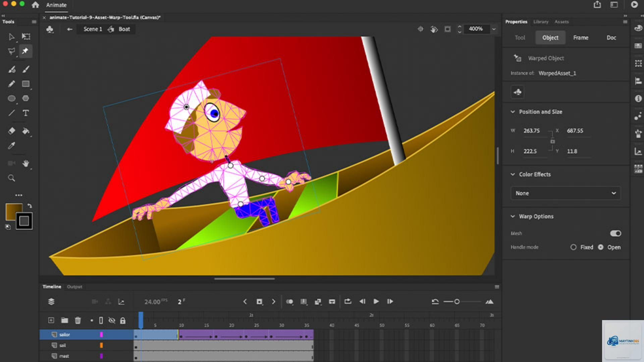Go back with the stage arrow
The width and height of the screenshot is (644, 362).
click(69, 29)
